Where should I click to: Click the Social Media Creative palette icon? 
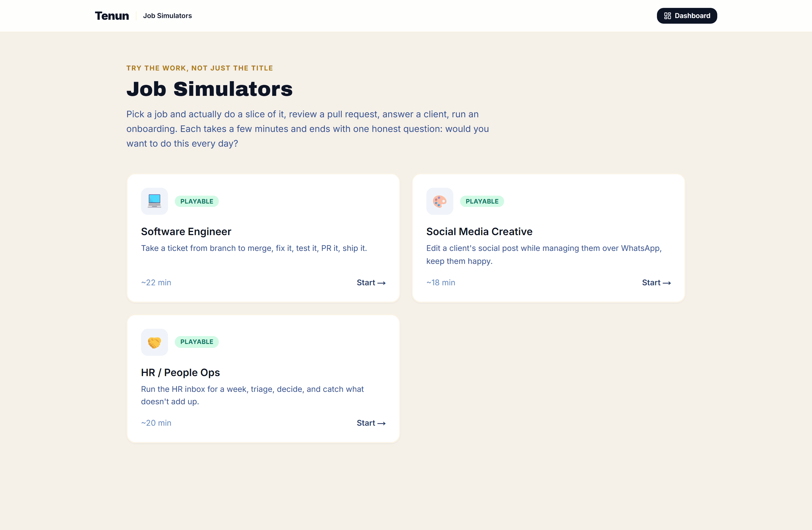point(440,201)
